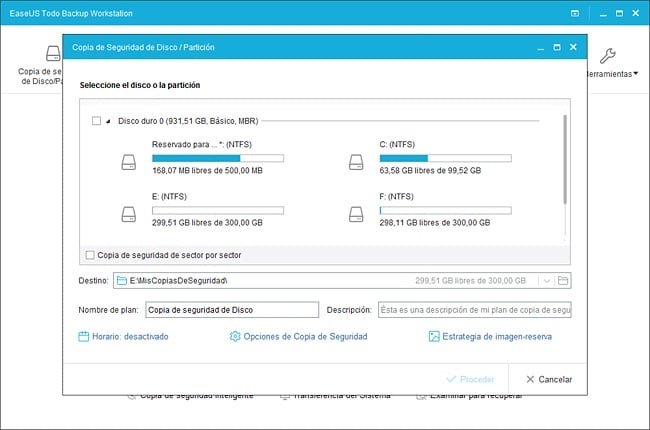Check the Disco duro 0 checkbox
This screenshot has height=430, width=650.
tap(96, 121)
